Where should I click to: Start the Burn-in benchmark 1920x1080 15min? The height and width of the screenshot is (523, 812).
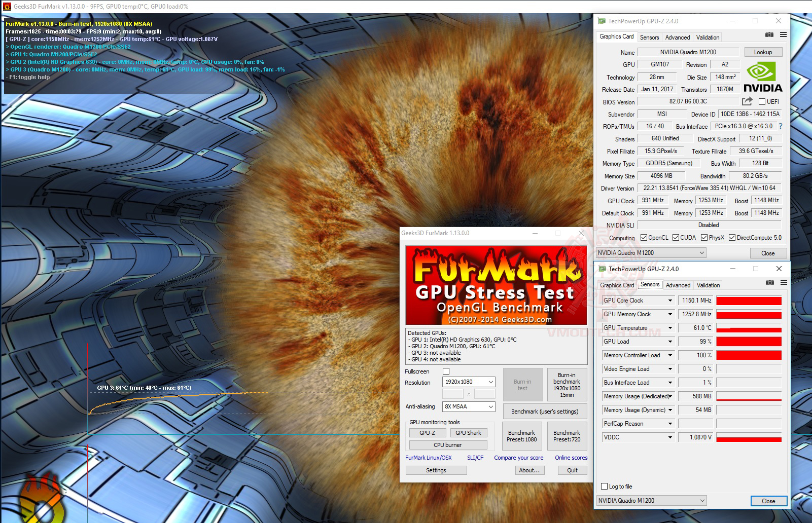[x=567, y=385]
